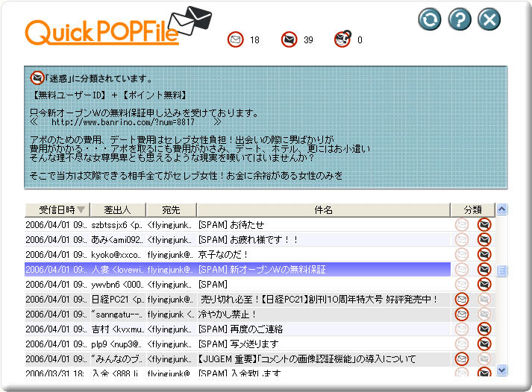Click the white envelope counter icon showing 18
Viewport: 532px width, 392px height.
(236, 39)
